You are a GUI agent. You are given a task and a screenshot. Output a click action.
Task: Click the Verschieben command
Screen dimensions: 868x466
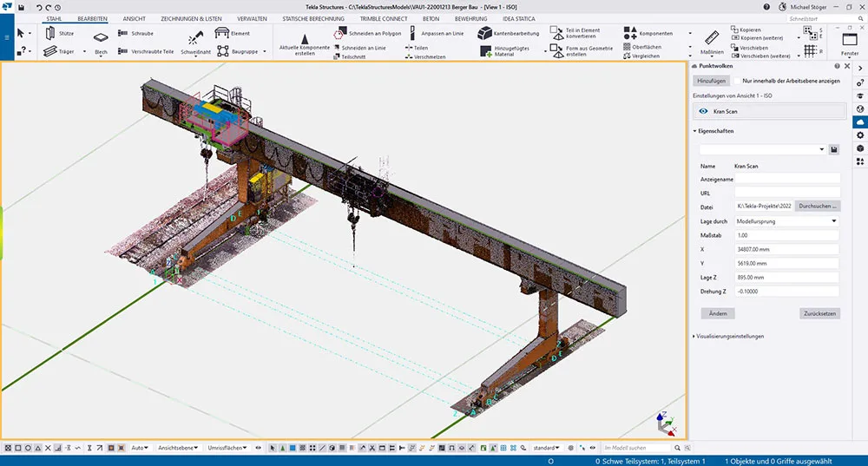[x=748, y=48]
